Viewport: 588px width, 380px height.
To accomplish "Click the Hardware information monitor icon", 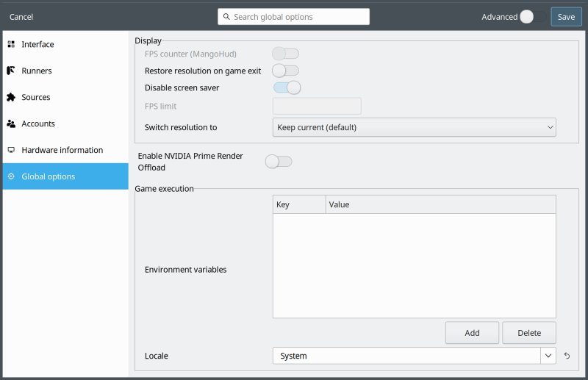I will [11, 151].
